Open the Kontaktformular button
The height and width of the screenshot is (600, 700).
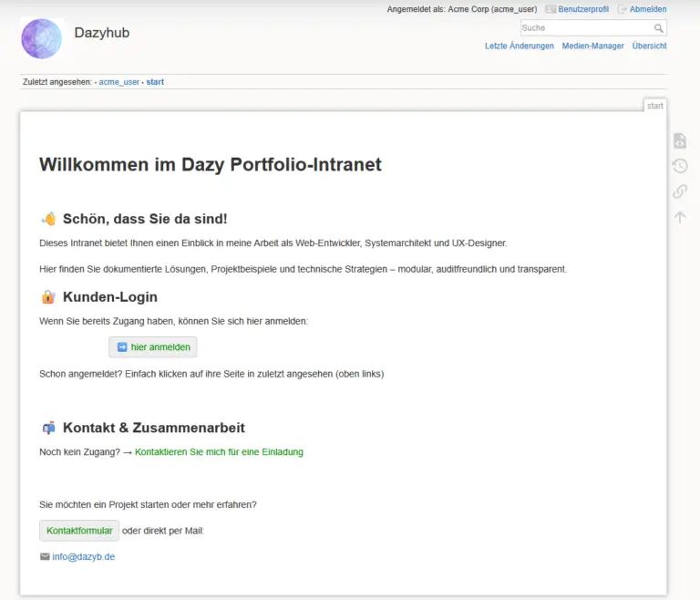(x=79, y=531)
